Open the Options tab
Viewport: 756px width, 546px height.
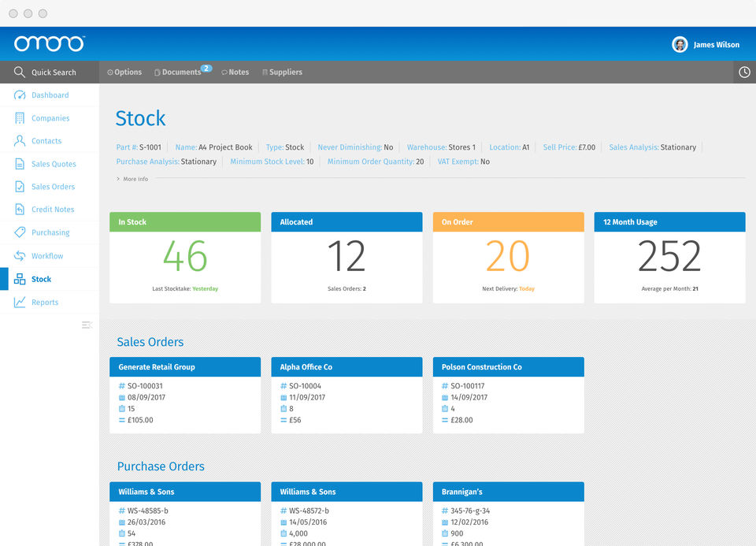(124, 72)
